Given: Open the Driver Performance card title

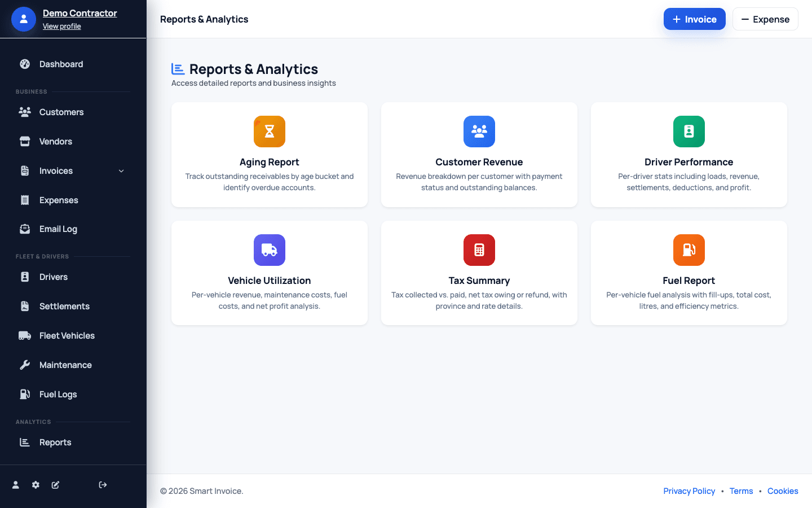Looking at the screenshot, I should [689, 162].
